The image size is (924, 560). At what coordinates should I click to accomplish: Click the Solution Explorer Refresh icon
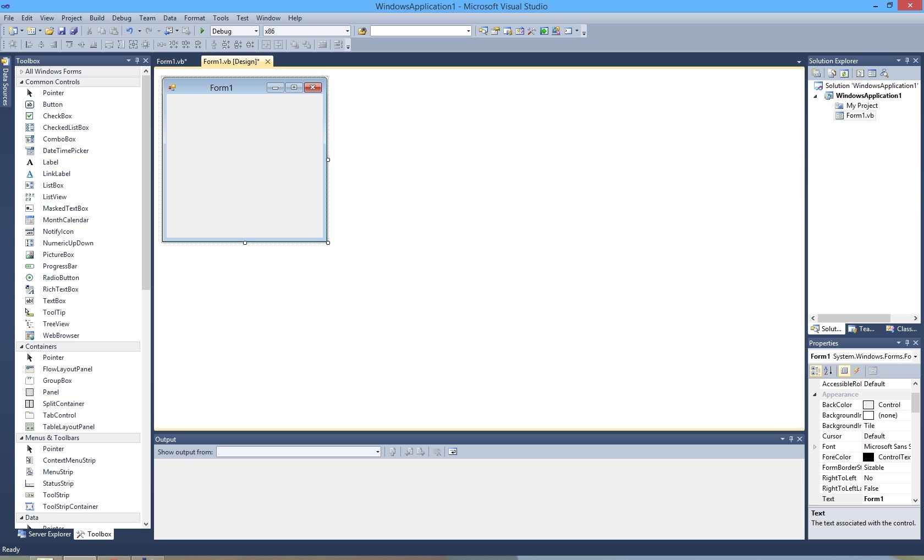844,73
